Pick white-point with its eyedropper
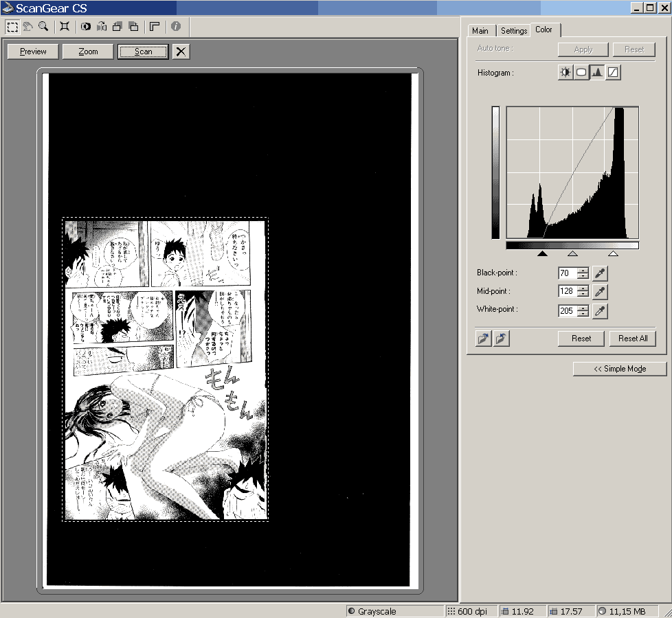The width and height of the screenshot is (672, 618). tap(600, 311)
